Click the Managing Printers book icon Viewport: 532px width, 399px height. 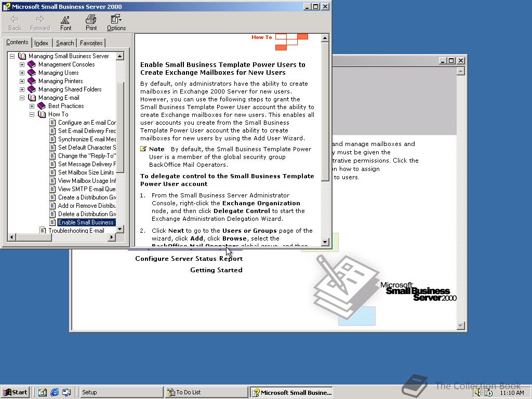pyautogui.click(x=32, y=81)
